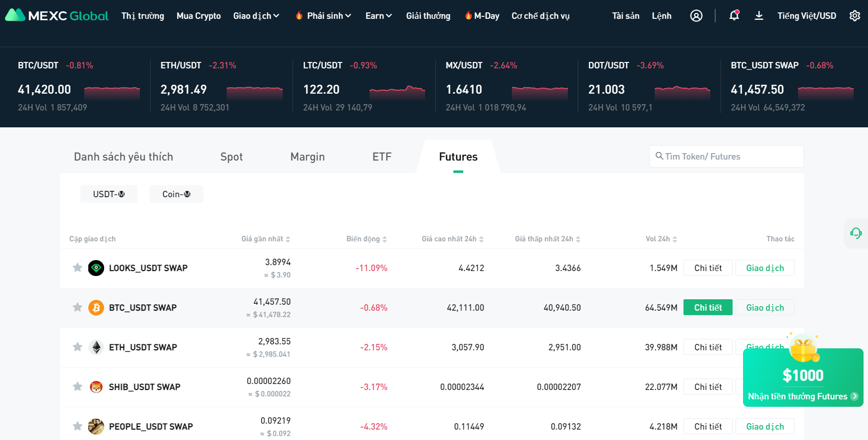
Task: Sort by Giá thấp nhất 24h column
Action: pyautogui.click(x=548, y=239)
